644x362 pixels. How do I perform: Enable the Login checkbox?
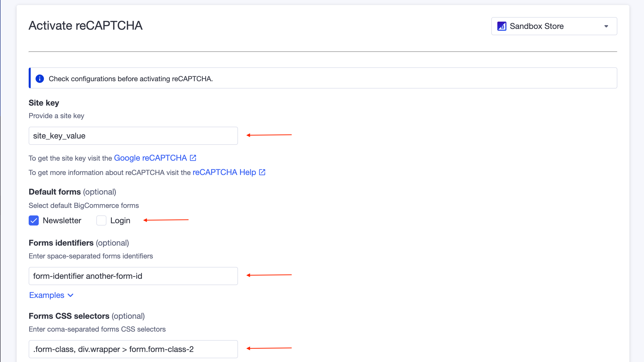[x=101, y=220]
